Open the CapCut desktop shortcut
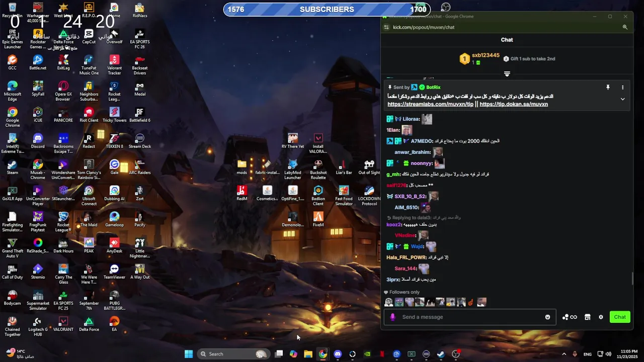This screenshot has height=362, width=644. 89,36
